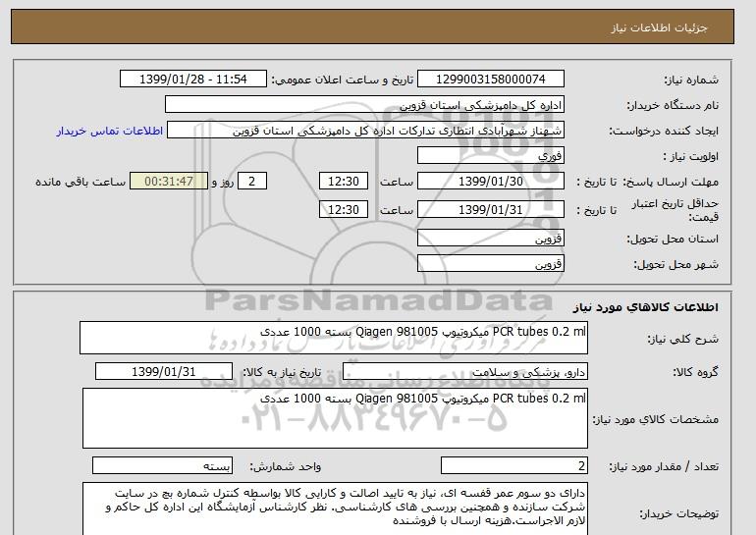Click the need date field 1399/01/31

point(164,372)
